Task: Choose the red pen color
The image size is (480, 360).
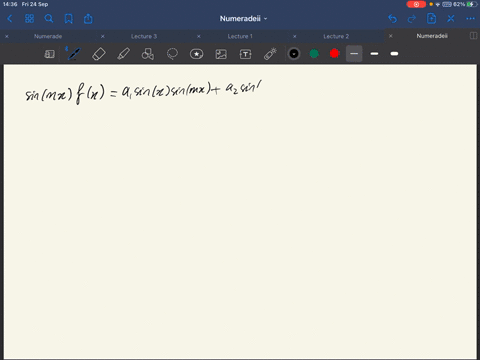Action: click(334, 54)
